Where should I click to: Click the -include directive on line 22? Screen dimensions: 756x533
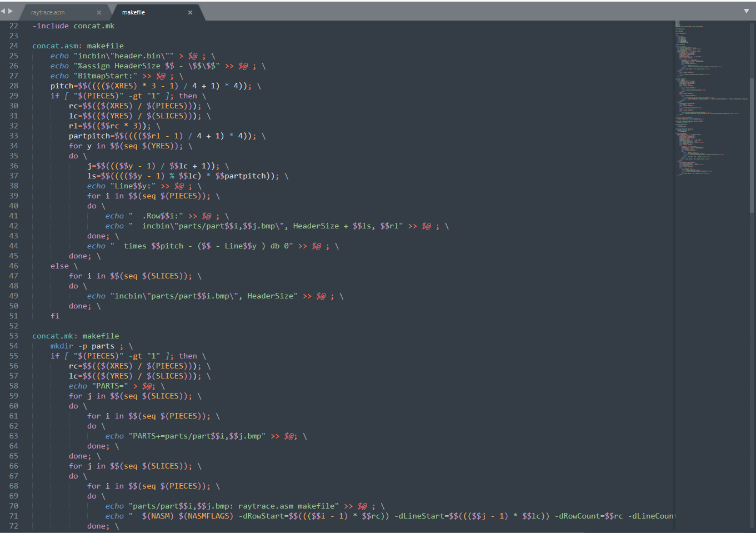point(51,26)
